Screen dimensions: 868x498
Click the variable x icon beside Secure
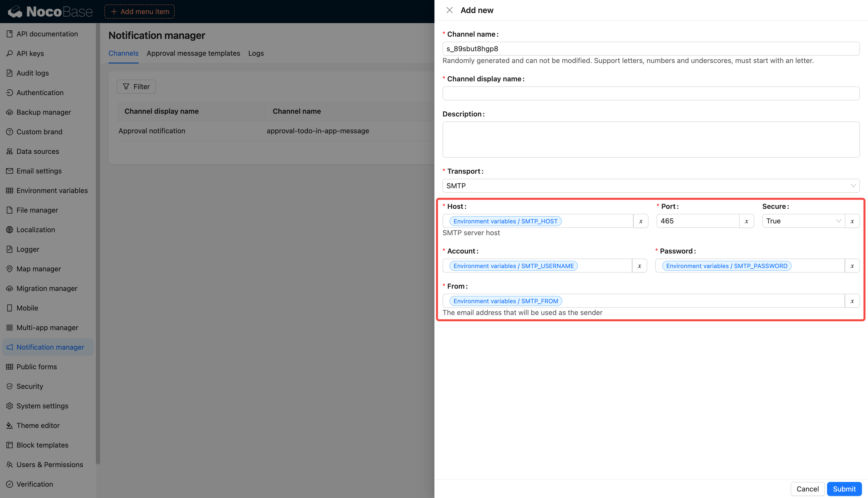tap(852, 221)
